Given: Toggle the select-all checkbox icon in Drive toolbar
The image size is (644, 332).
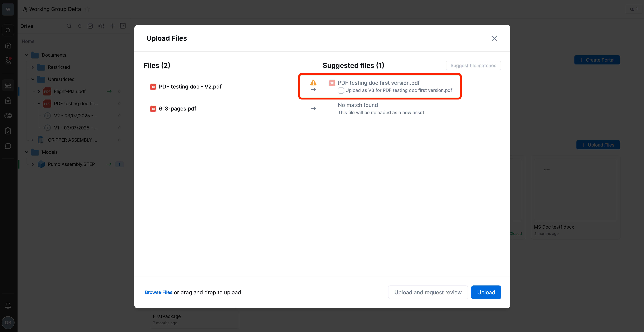Looking at the screenshot, I should click(90, 26).
